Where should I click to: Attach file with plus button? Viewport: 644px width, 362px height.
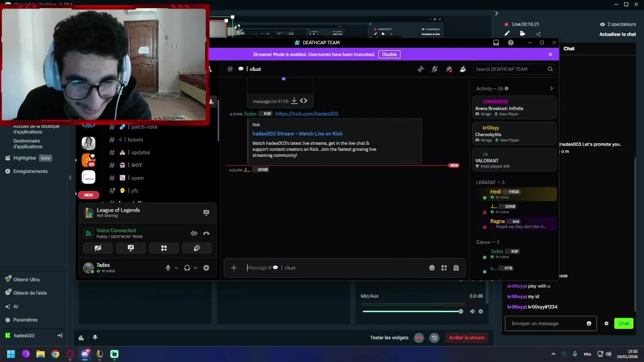tap(233, 268)
